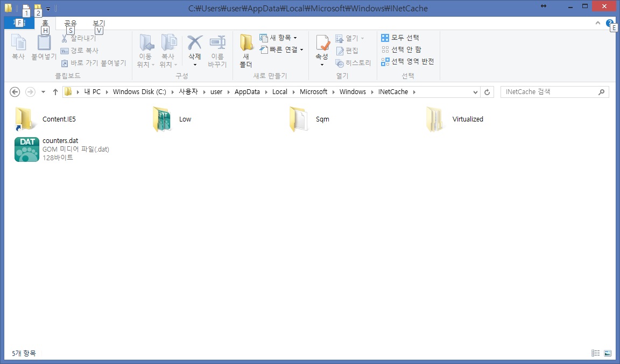Image resolution: width=620 pixels, height=364 pixels.
Task: Click the Up arrow navigation button
Action: (55, 92)
